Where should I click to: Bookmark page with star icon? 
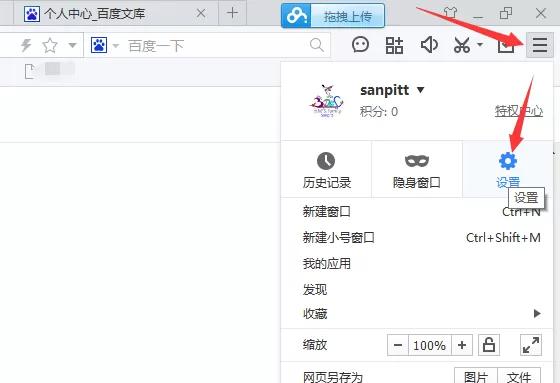click(50, 45)
